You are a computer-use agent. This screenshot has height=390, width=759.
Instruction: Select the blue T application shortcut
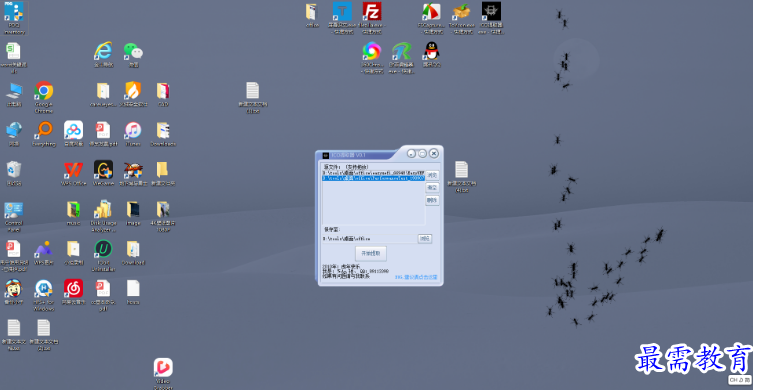[x=342, y=11]
